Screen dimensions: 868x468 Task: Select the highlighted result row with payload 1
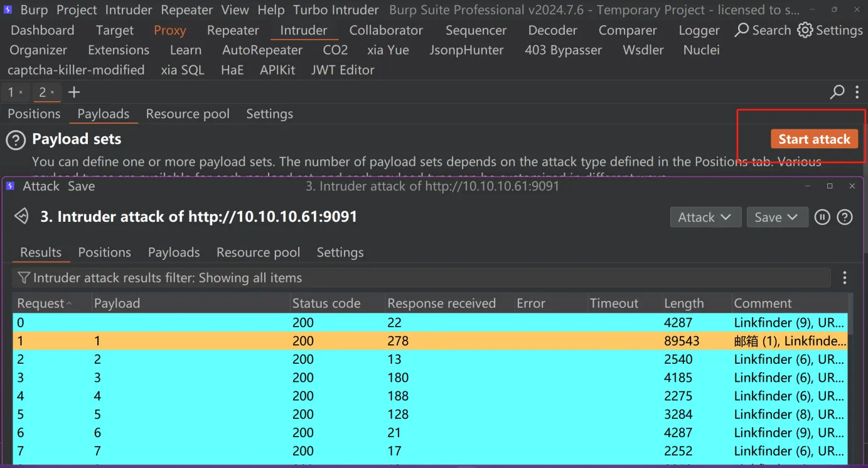(x=430, y=341)
